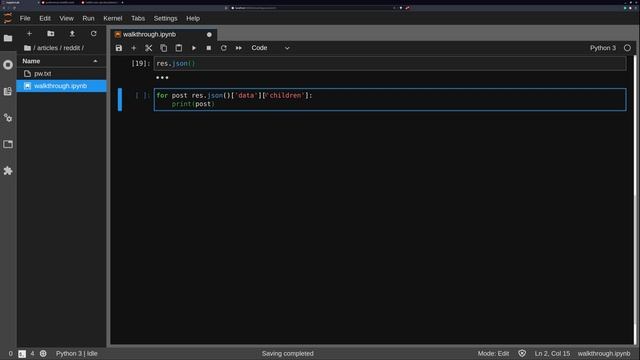Copy the selected cell
The width and height of the screenshot is (640, 360).
(x=164, y=48)
